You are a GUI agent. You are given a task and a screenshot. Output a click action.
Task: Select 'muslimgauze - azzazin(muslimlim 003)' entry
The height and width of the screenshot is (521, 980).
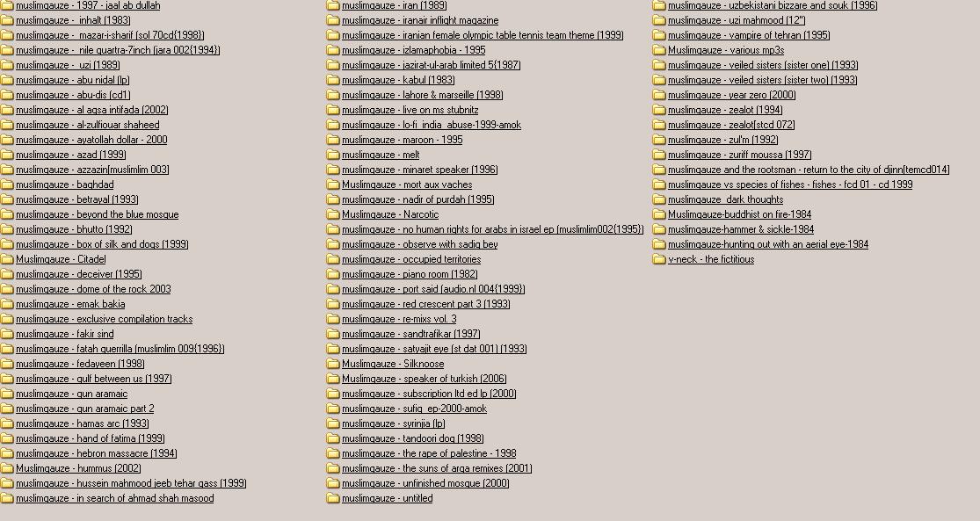tap(92, 170)
